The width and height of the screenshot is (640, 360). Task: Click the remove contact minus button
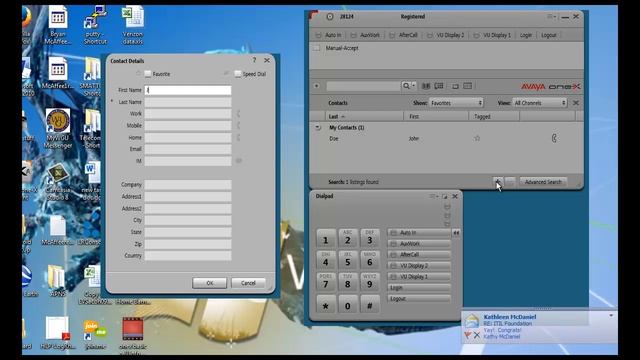click(x=510, y=182)
